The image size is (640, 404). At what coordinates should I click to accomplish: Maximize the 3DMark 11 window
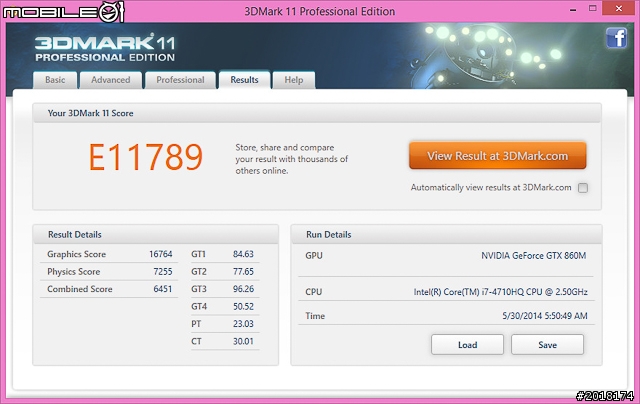click(x=593, y=9)
